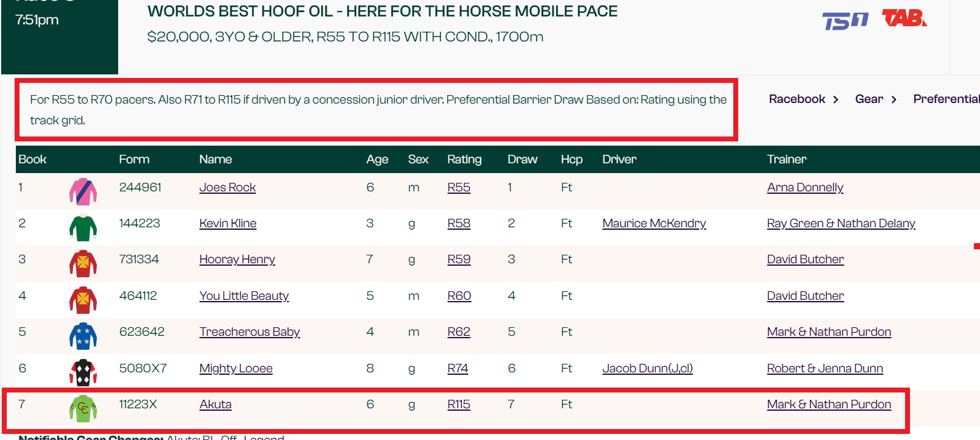The image size is (980, 440).
Task: Click the green silks icon for Kevin Kline
Action: pyautogui.click(x=83, y=228)
